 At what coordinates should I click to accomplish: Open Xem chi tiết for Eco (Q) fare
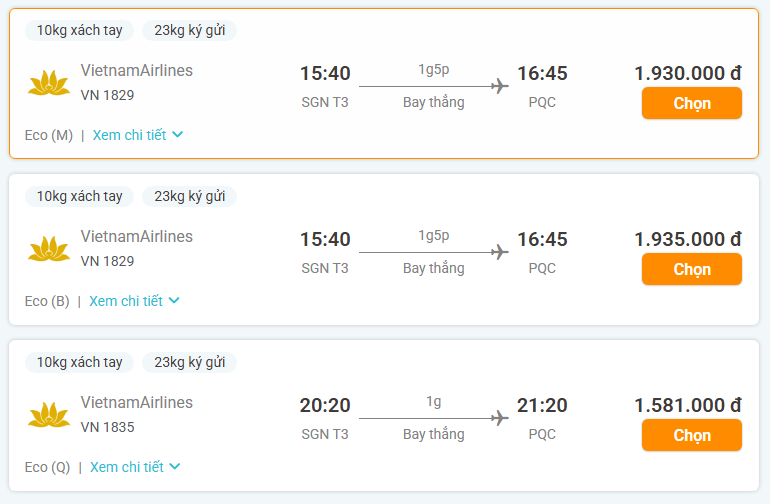pyautogui.click(x=126, y=467)
